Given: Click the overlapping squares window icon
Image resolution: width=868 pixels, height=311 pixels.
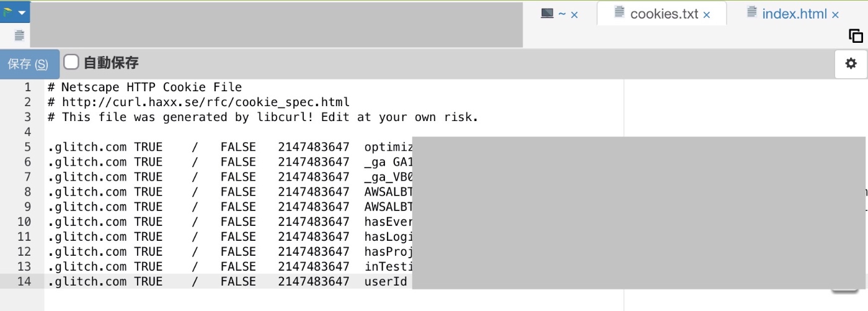Looking at the screenshot, I should coord(856,36).
